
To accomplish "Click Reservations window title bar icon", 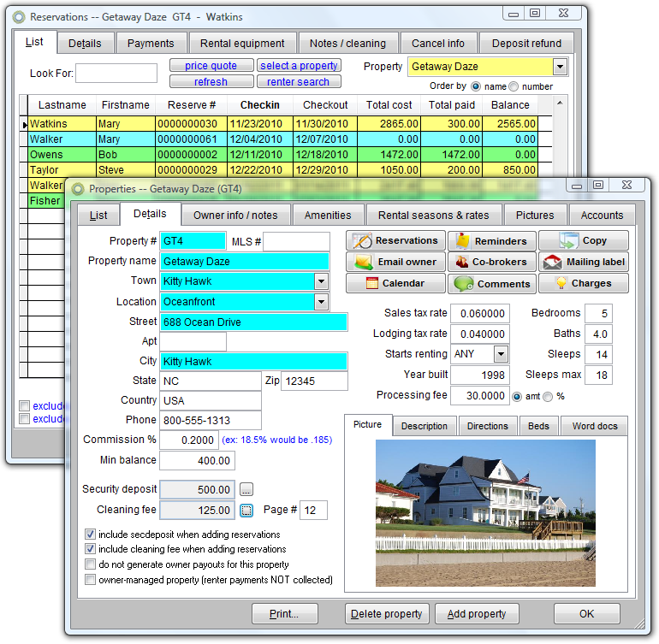I will 19,17.
